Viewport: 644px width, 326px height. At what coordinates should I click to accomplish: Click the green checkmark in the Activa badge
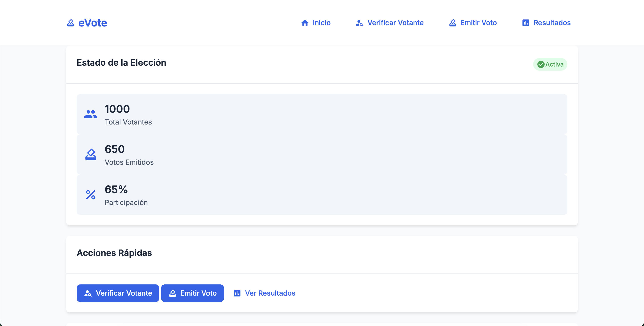pos(541,64)
